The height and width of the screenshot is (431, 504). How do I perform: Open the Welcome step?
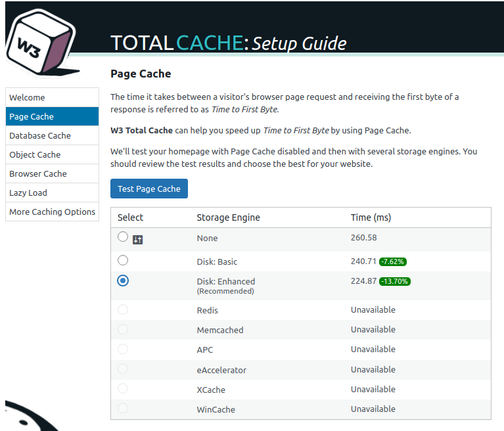(x=52, y=97)
